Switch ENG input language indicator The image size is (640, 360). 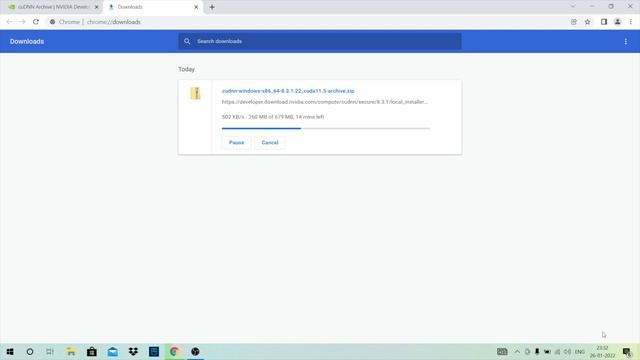(x=580, y=351)
